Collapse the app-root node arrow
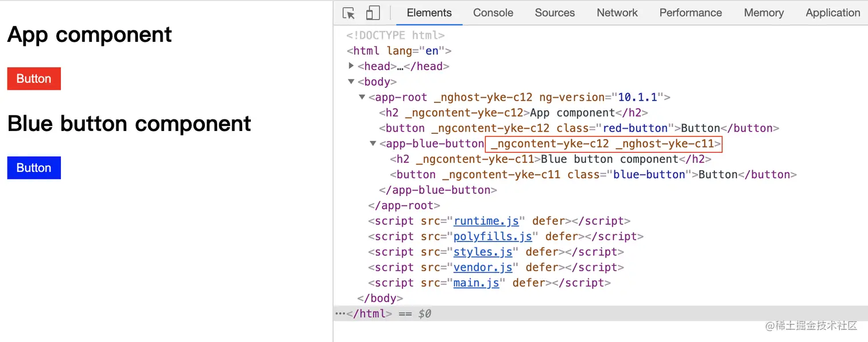 (362, 97)
